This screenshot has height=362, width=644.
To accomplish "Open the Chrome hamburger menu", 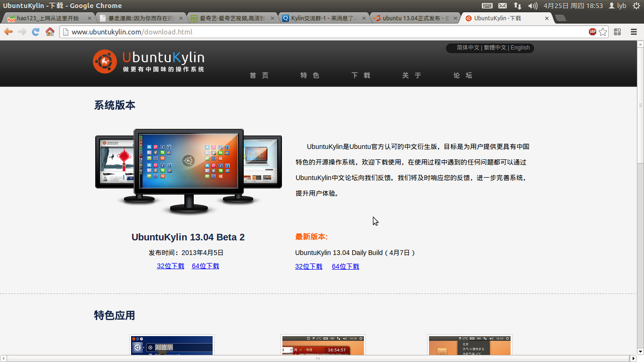I will click(x=634, y=32).
